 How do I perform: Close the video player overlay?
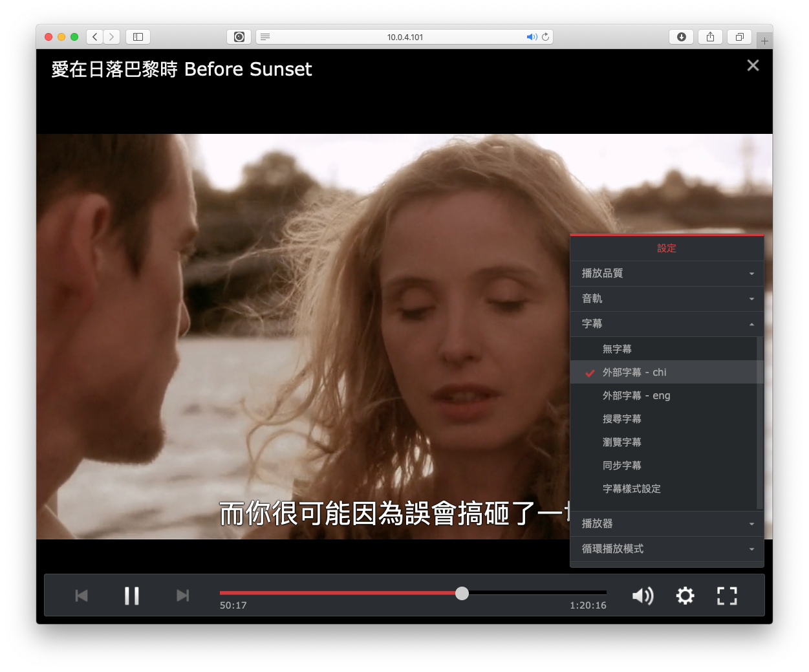tap(753, 65)
